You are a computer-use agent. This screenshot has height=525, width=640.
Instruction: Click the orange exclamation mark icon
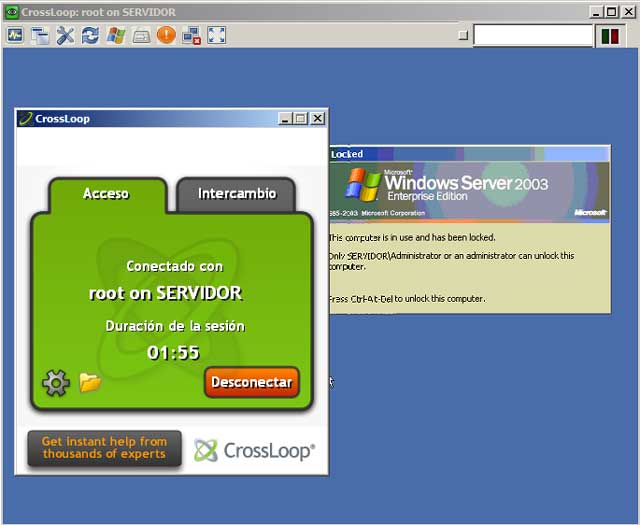166,35
